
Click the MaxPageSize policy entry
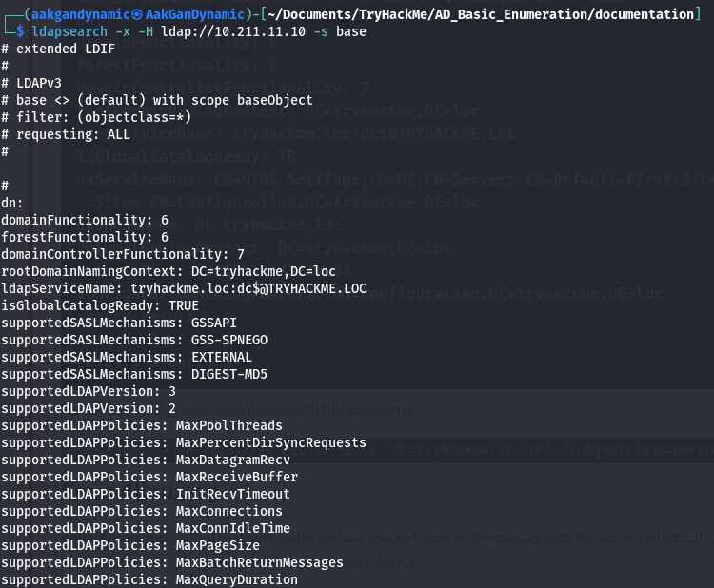[218, 545]
